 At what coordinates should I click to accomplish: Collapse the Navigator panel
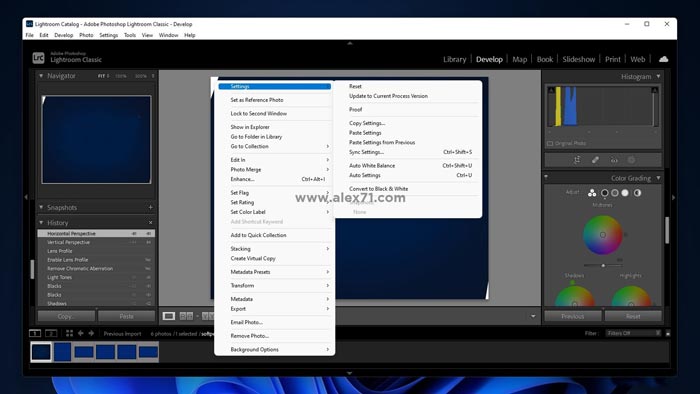click(x=41, y=76)
